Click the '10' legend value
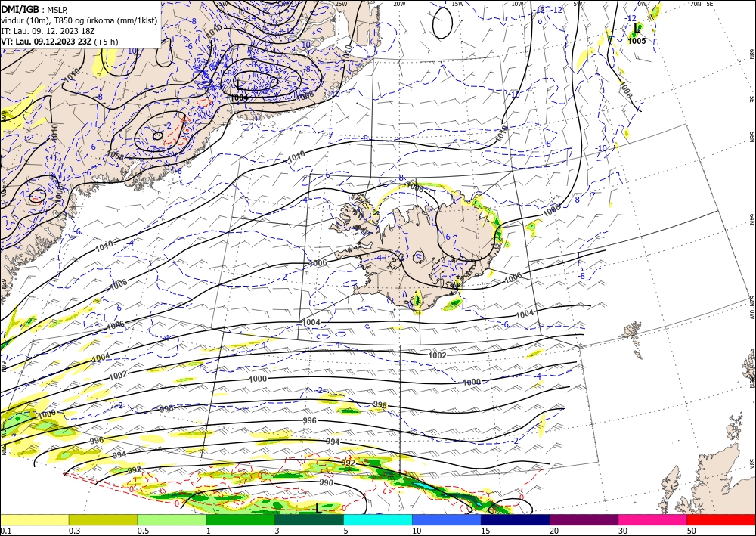 (x=417, y=531)
